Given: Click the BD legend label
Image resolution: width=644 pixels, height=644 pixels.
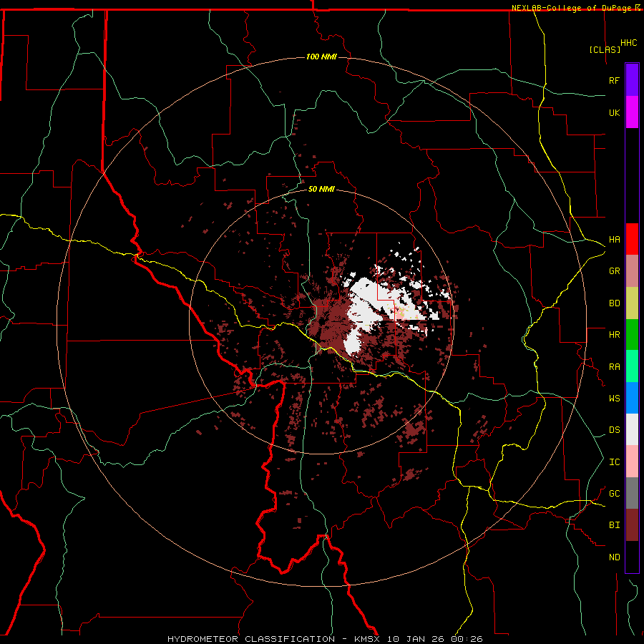Looking at the screenshot, I should [614, 303].
